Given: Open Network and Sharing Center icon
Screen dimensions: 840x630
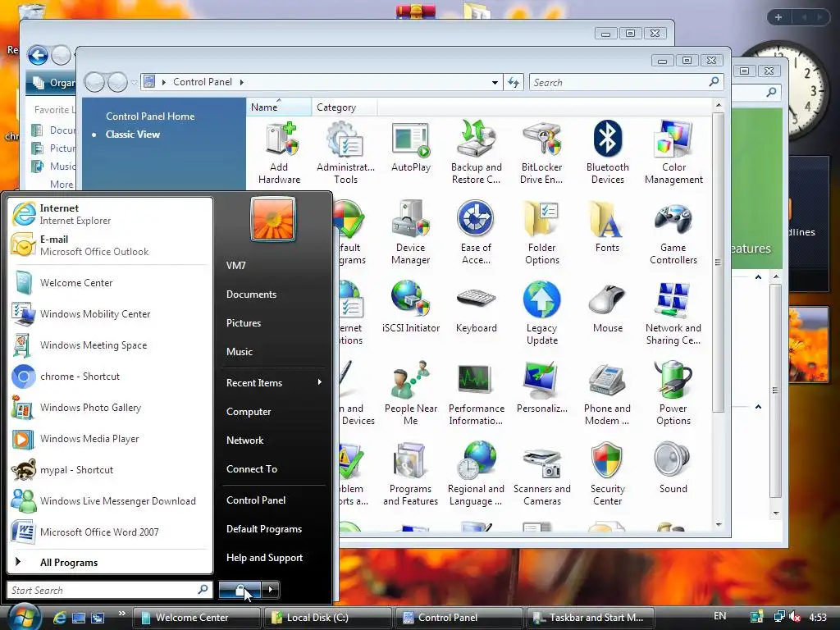Looking at the screenshot, I should tap(673, 313).
